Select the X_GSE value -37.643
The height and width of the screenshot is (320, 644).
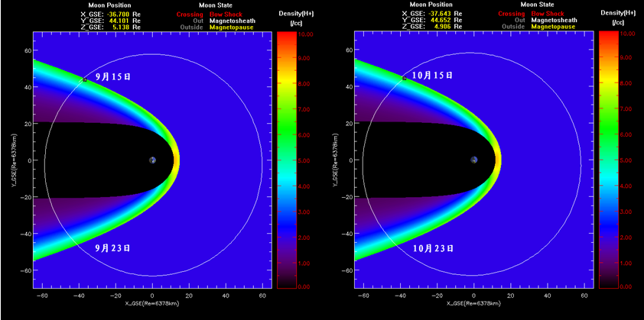pyautogui.click(x=439, y=14)
